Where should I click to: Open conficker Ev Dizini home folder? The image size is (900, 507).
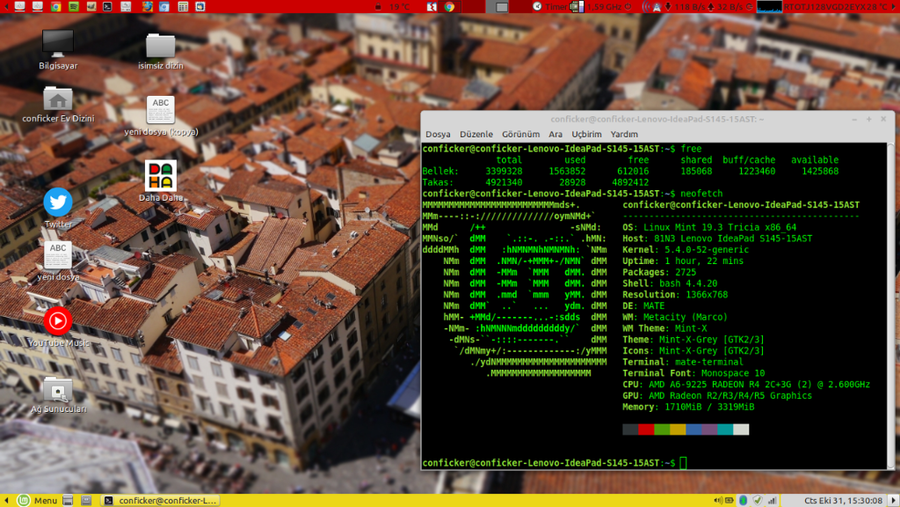tap(58, 105)
